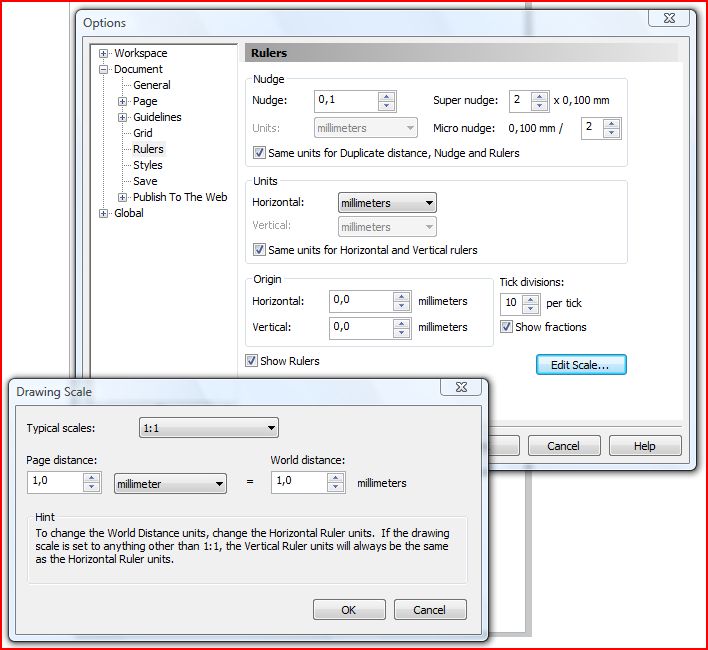Image resolution: width=708 pixels, height=650 pixels.
Task: Toggle the Show Rulers checkbox
Action: [252, 361]
